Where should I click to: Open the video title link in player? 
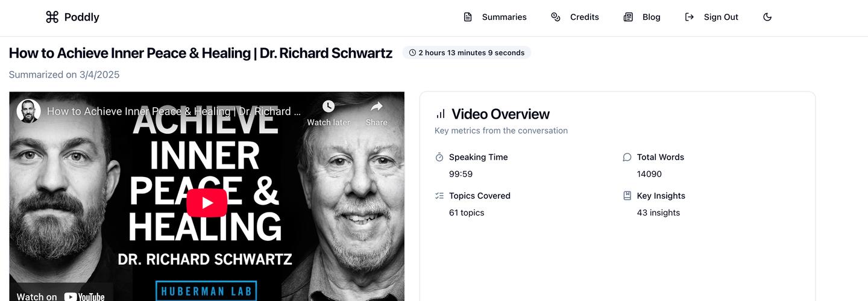(174, 111)
